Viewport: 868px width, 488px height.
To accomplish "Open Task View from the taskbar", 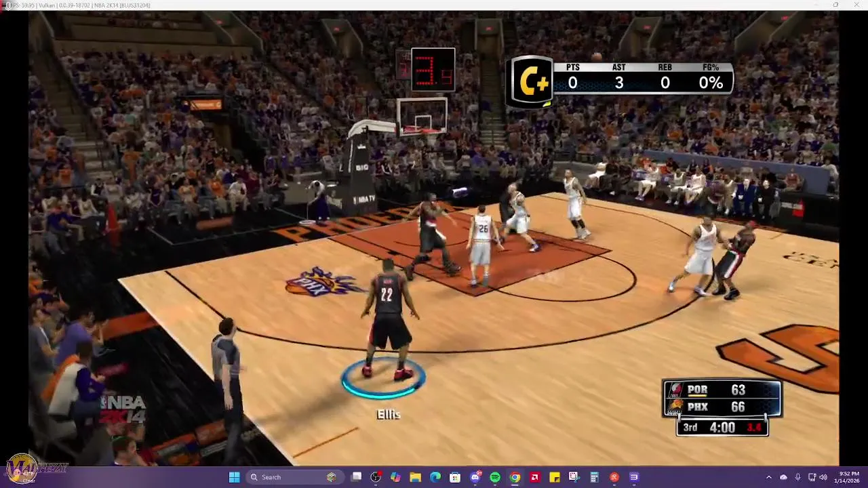I will click(357, 477).
